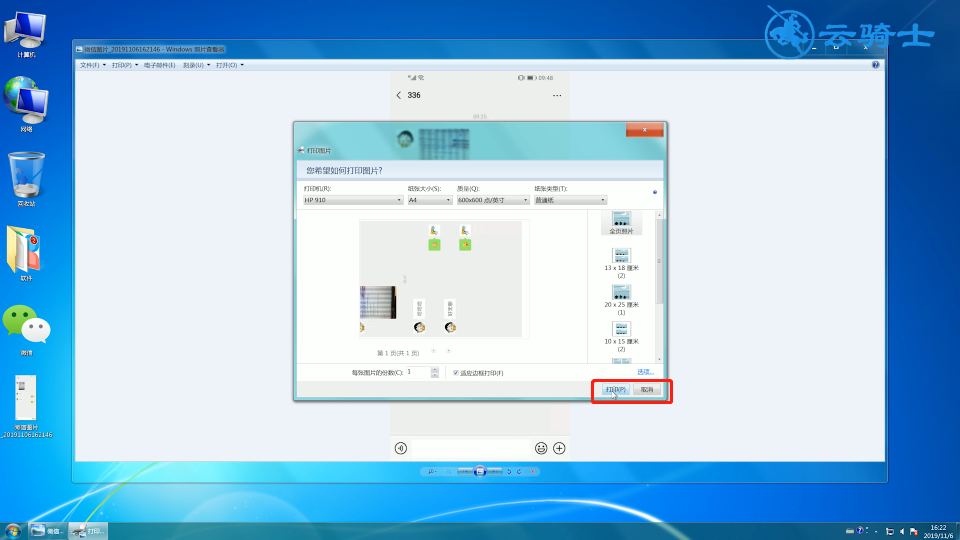Open the Computer desktop icon
This screenshot has width=960, height=540.
click(26, 34)
